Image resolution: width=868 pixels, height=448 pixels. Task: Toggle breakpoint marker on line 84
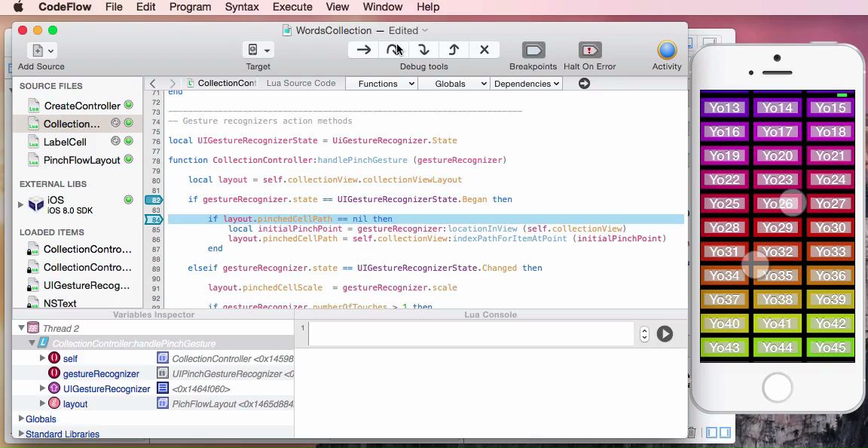coord(154,219)
